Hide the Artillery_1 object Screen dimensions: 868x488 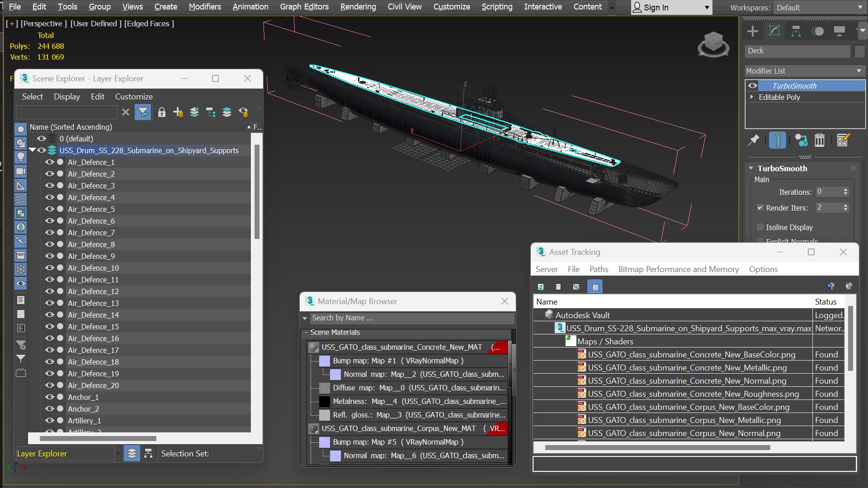[x=49, y=421]
